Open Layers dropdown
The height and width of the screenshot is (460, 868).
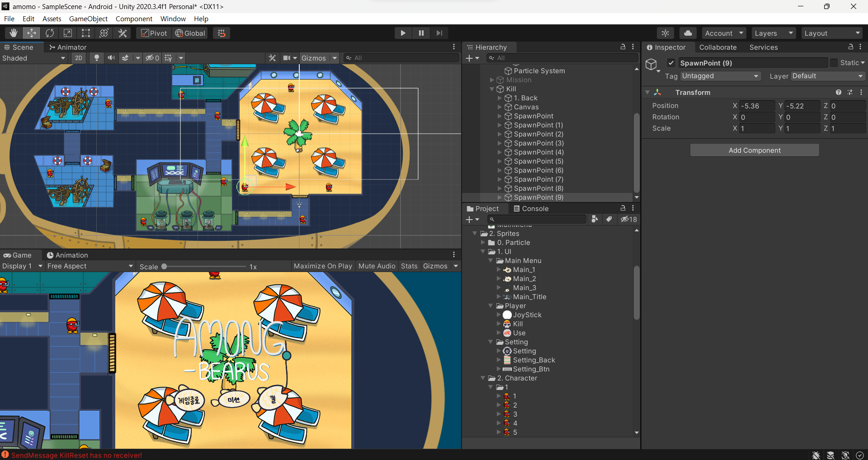tap(774, 33)
